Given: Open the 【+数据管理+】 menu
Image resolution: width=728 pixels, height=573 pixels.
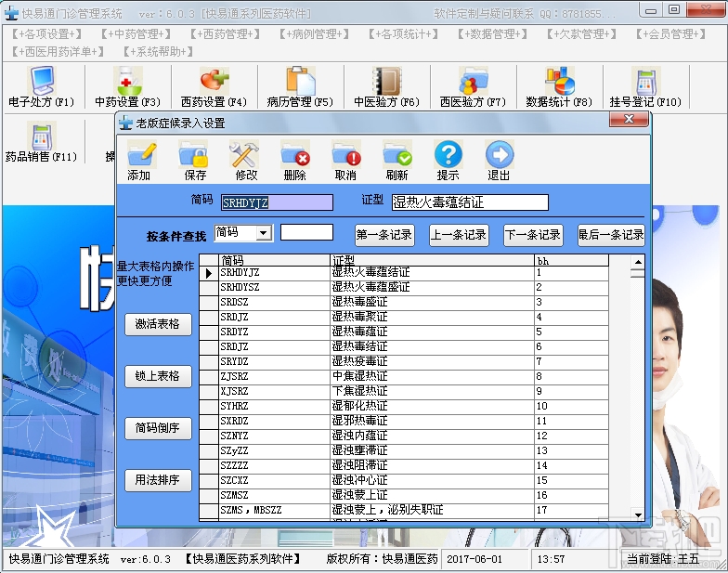Looking at the screenshot, I should 492,33.
